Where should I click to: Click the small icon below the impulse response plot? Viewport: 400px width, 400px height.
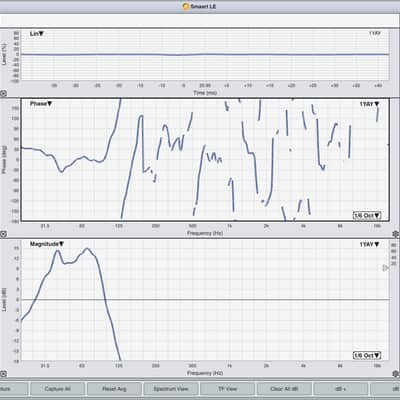point(3,94)
